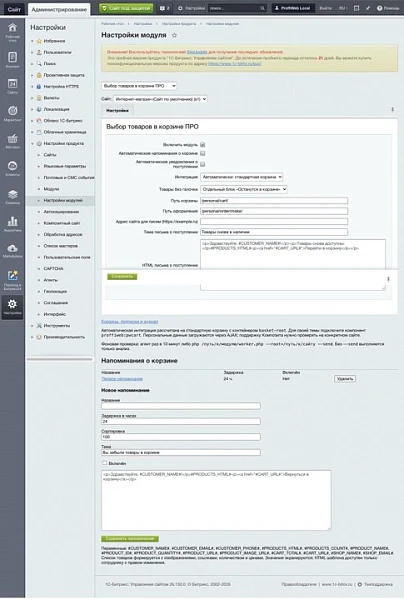The height and width of the screenshot is (600, 404).
Task: Click Сайт под защитой button
Action: point(126,8)
